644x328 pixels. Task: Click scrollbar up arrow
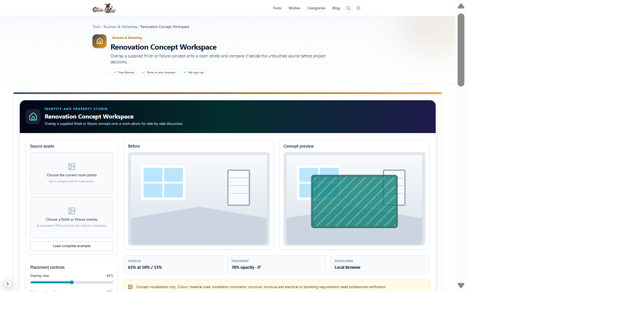click(461, 6)
